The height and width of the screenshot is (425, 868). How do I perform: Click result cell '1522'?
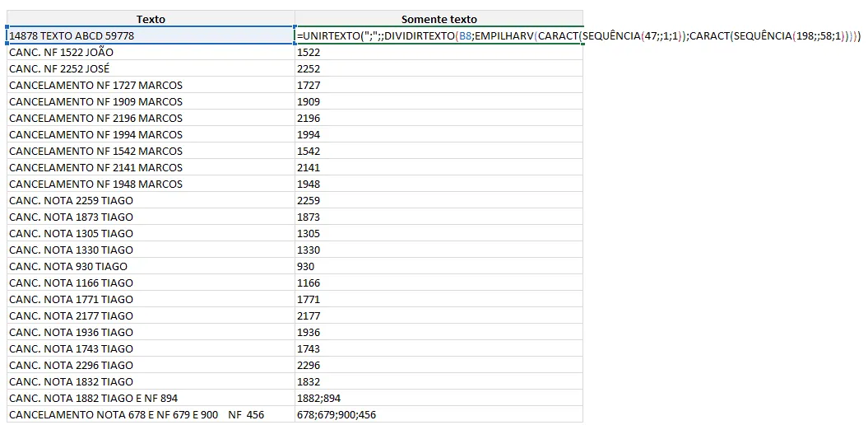click(x=439, y=52)
